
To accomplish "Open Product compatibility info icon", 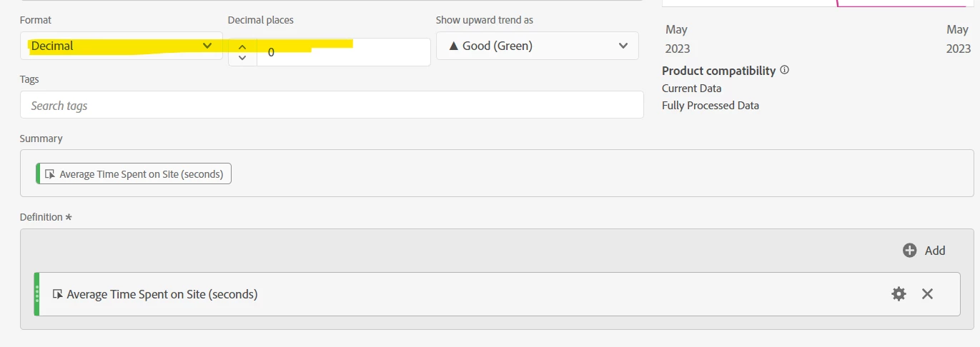I will tap(784, 70).
